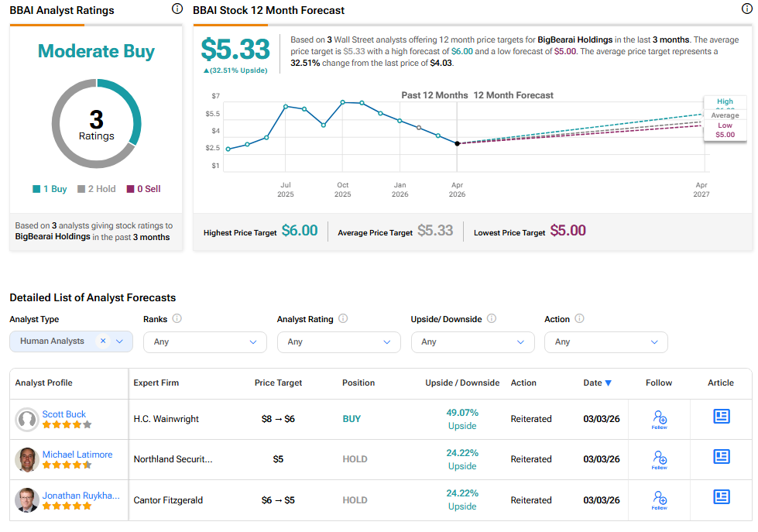
Task: Click info icon beside BBAI Analyst Ratings
Action: 177,9
